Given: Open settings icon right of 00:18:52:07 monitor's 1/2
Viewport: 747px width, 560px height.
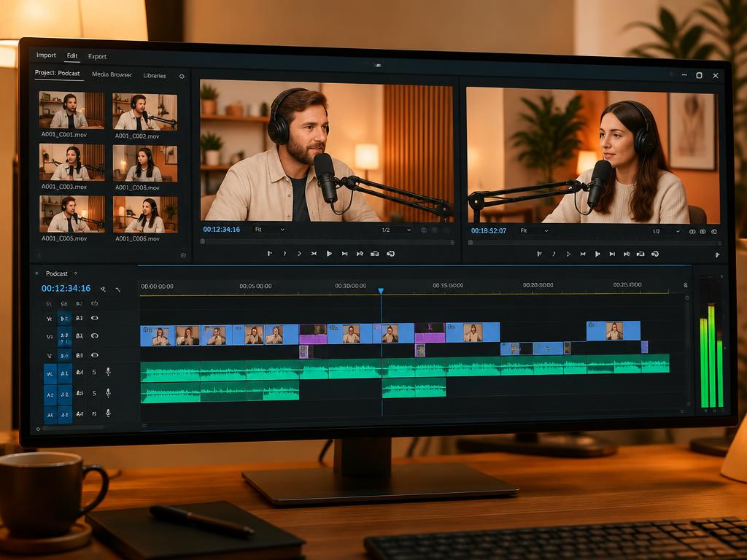Looking at the screenshot, I should 714,232.
